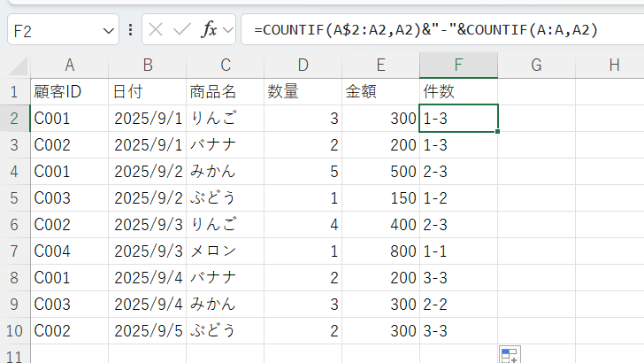The width and height of the screenshot is (644, 363).
Task: Click the 件数 header cell
Action: (x=459, y=92)
